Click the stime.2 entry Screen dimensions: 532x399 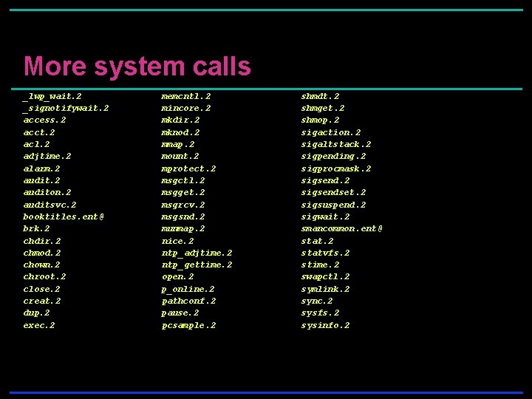pyautogui.click(x=320, y=265)
